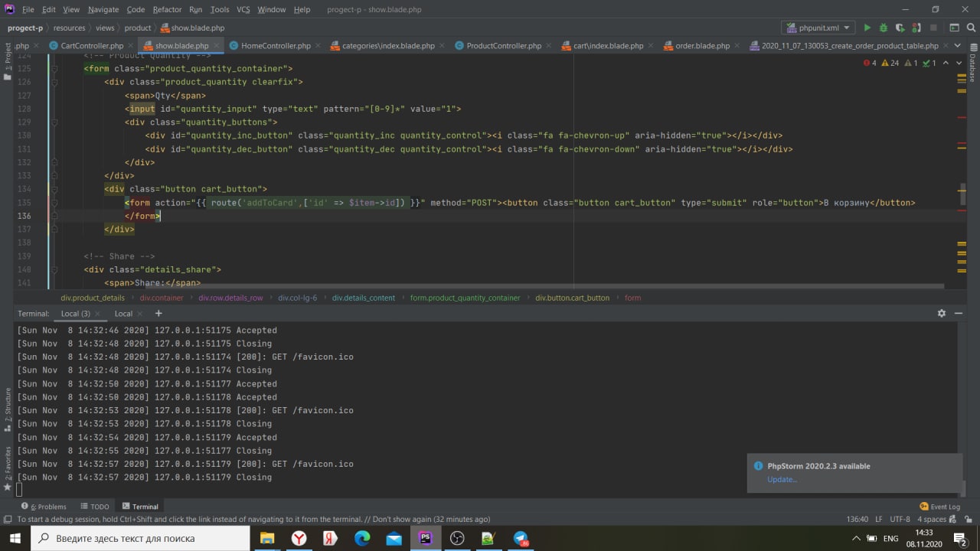The image size is (980, 551).
Task: Click the Update... link in notification
Action: click(782, 480)
